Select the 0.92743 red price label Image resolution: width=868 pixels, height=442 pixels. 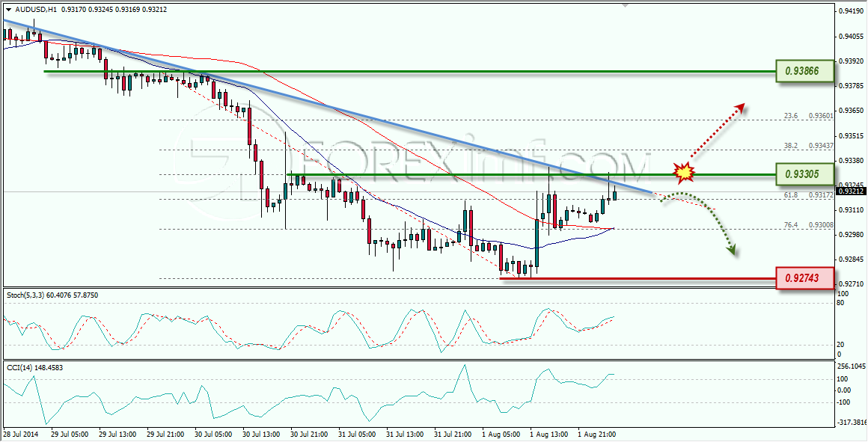(x=804, y=277)
